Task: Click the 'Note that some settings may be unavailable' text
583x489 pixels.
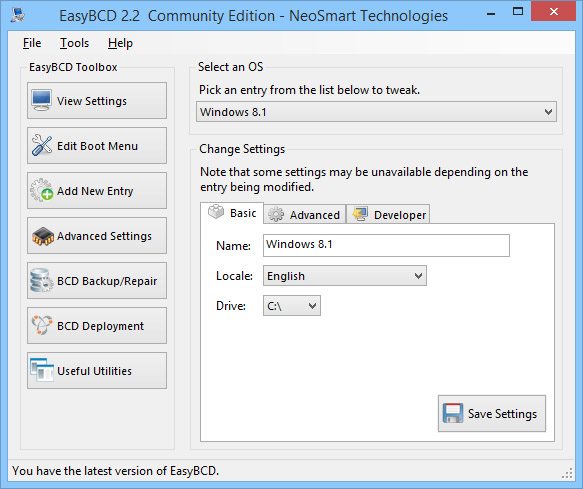Action: pos(364,179)
